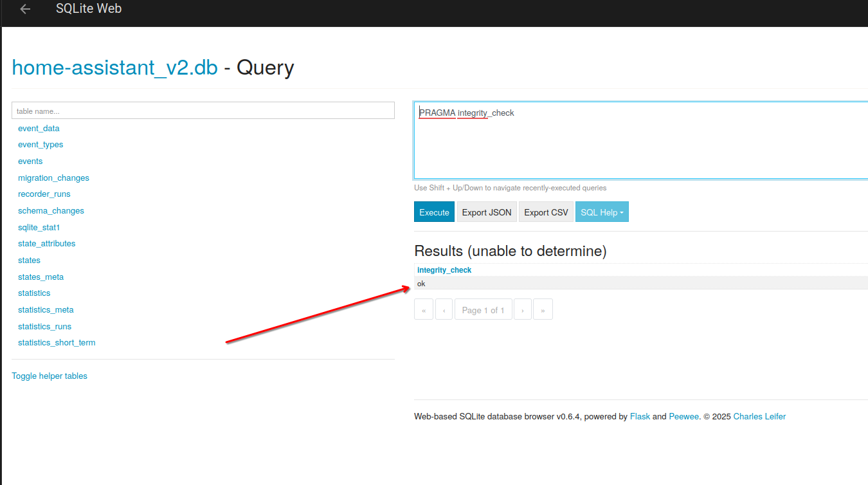Run the query with Execute button
The image size is (868, 485).
434,212
